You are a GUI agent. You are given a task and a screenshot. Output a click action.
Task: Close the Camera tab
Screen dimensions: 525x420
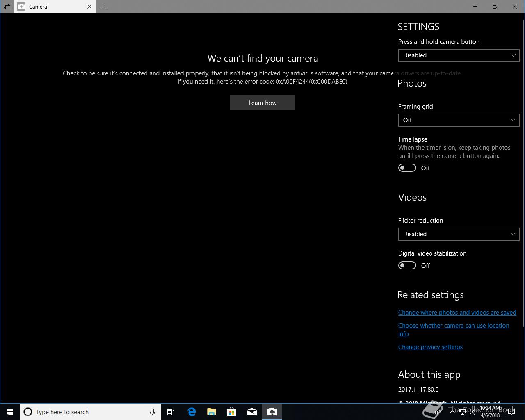(x=89, y=7)
